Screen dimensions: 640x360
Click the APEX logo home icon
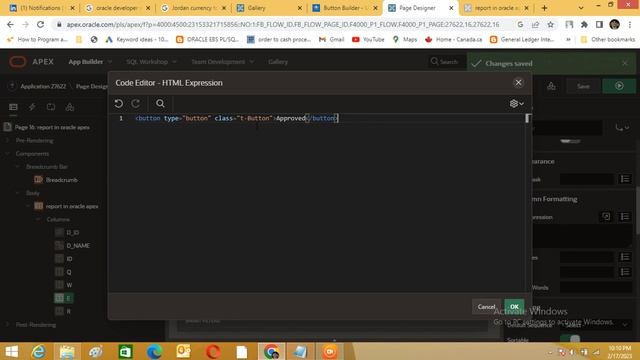(18, 62)
